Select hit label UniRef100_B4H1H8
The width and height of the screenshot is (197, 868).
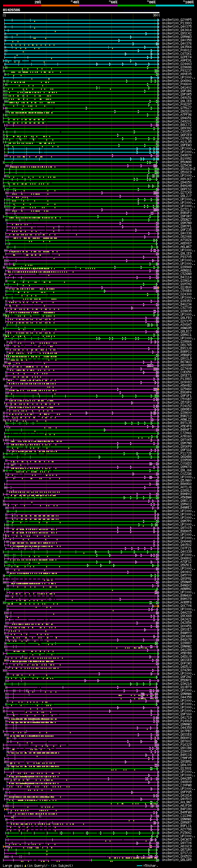click(x=177, y=186)
